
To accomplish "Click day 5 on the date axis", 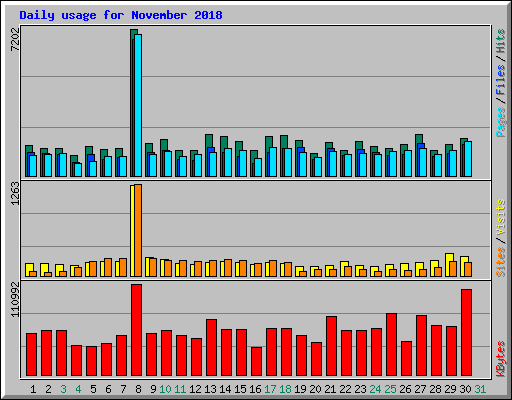I will 93,389.
